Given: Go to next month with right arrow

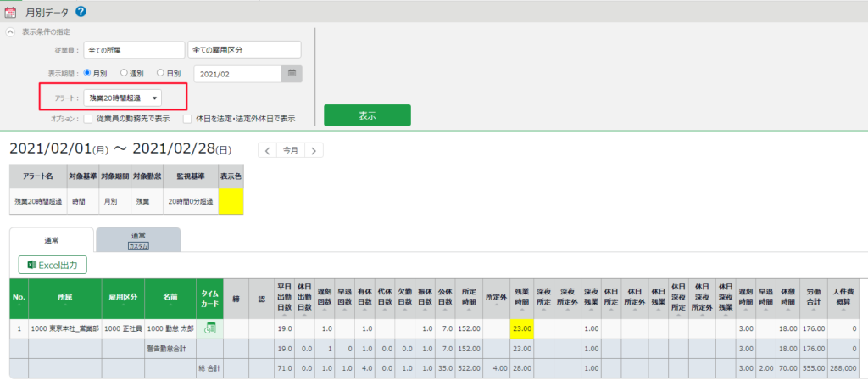Looking at the screenshot, I should click(314, 150).
